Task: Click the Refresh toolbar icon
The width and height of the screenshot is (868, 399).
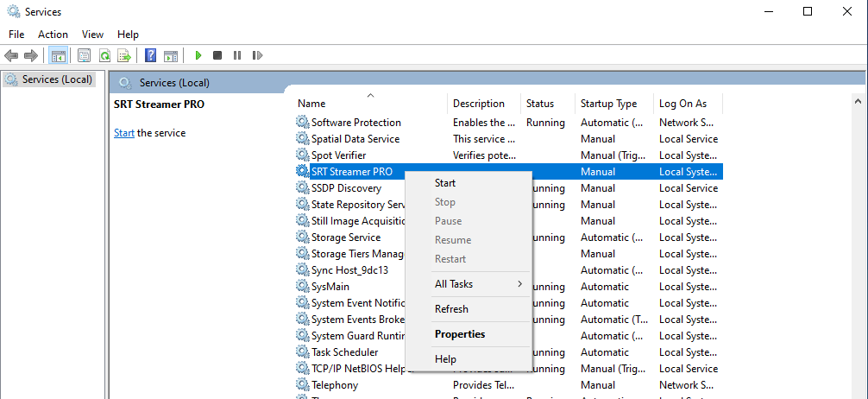Action: pos(104,55)
